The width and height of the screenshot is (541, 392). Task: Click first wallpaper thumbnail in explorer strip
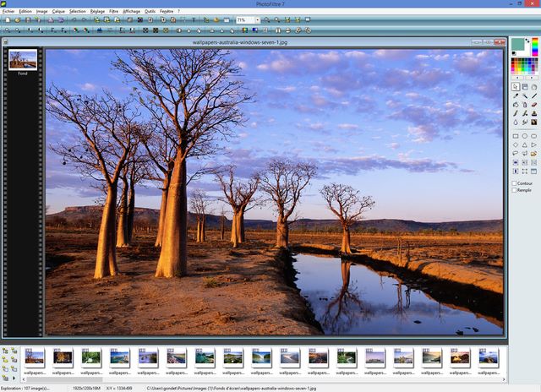tap(35, 358)
